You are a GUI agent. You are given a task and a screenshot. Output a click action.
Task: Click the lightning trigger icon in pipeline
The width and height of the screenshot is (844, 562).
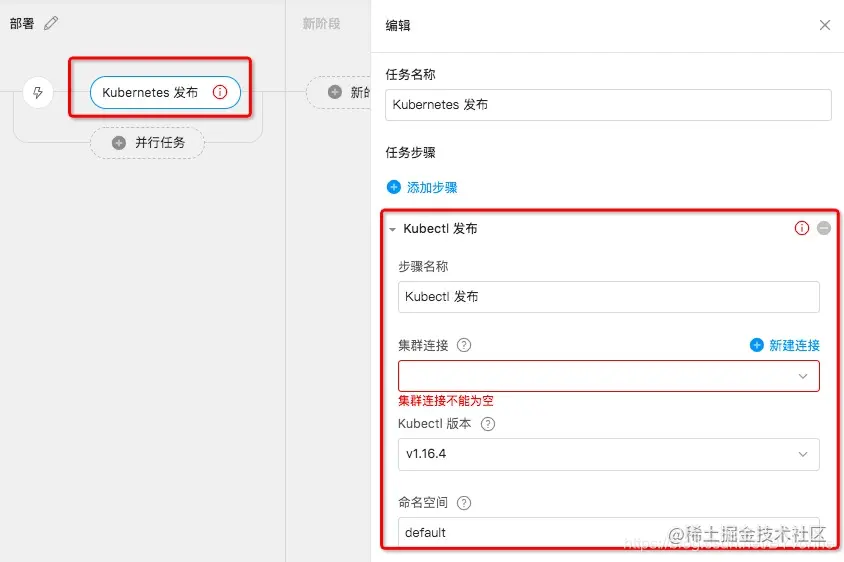[38, 92]
